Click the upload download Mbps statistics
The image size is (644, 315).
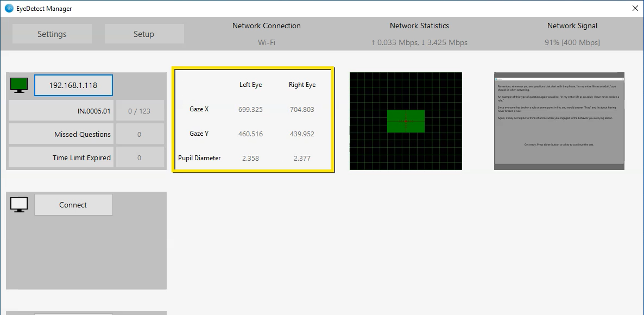[419, 42]
